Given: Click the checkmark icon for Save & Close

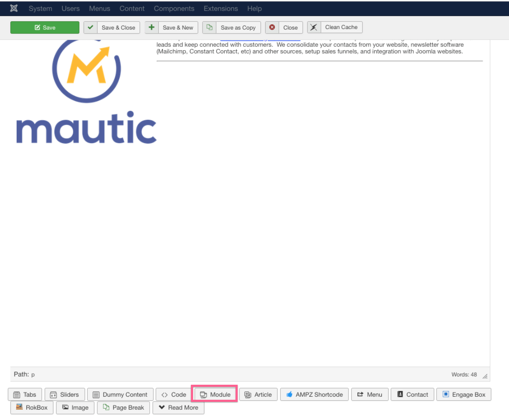Looking at the screenshot, I should [x=91, y=27].
